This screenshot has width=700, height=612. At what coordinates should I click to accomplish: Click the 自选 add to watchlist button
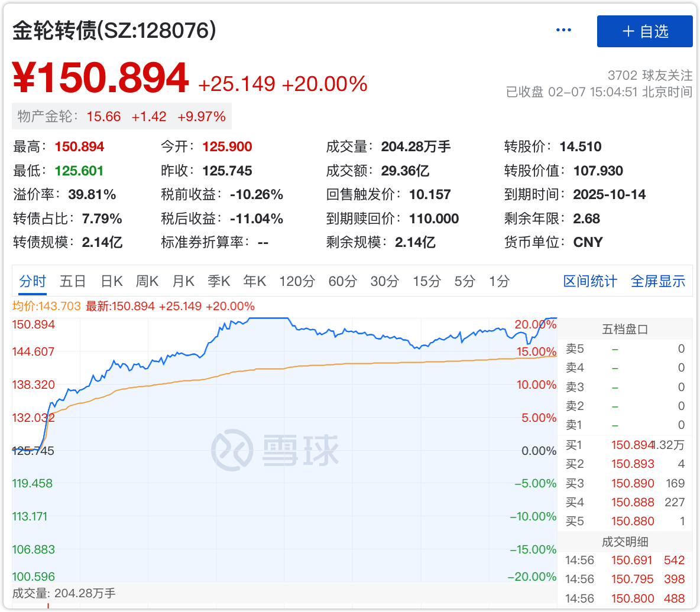[x=644, y=31]
